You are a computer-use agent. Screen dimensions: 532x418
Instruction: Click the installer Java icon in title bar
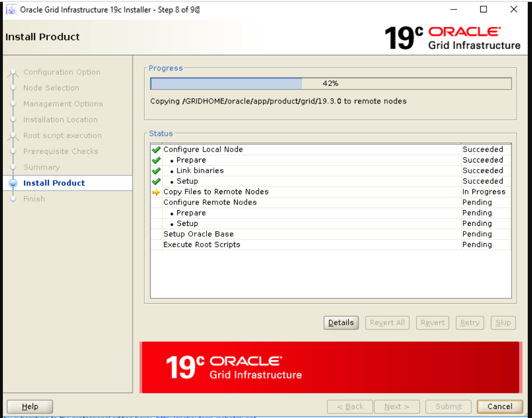click(11, 9)
